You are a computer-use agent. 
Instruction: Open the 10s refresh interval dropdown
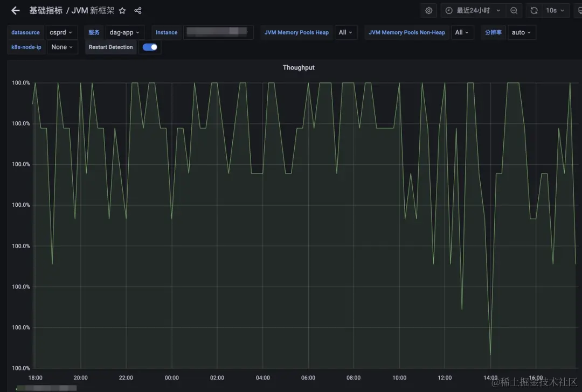point(555,10)
